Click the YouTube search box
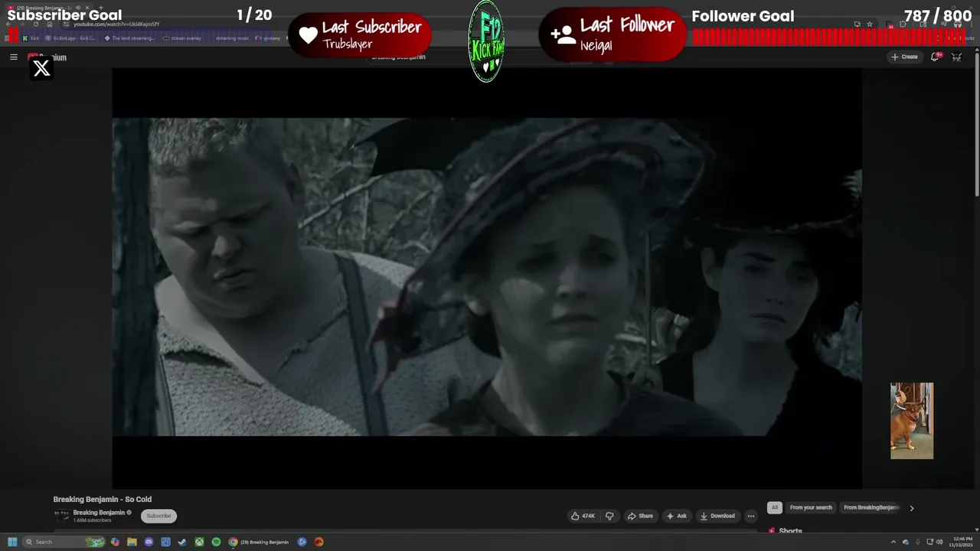 pos(475,57)
